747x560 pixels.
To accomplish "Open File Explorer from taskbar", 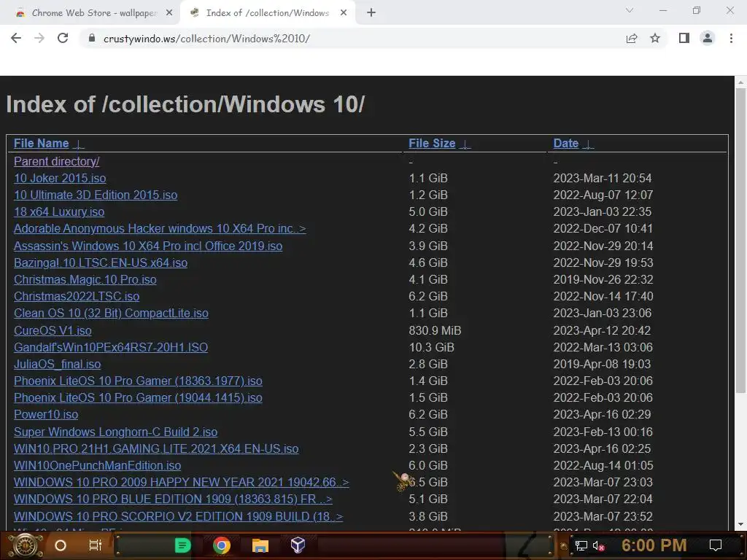I will 260,545.
